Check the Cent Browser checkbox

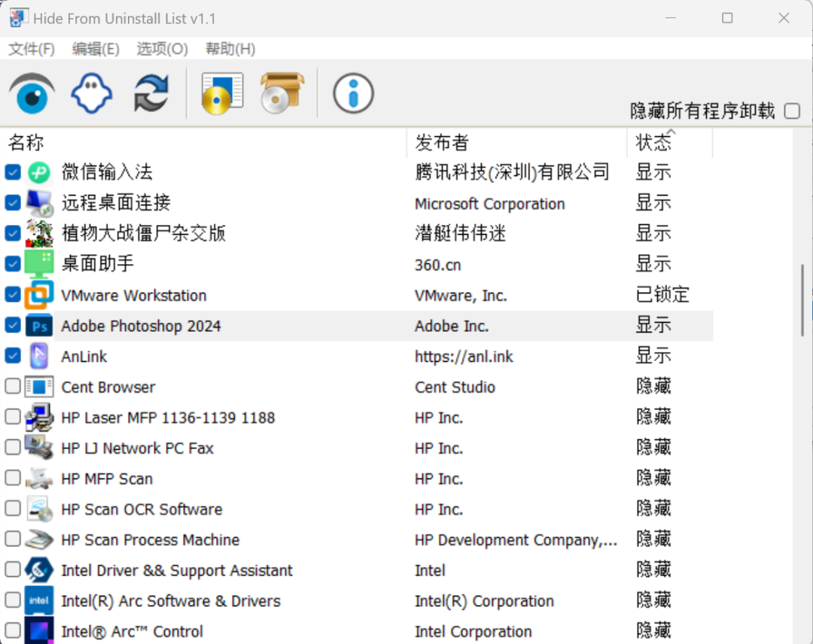13,386
